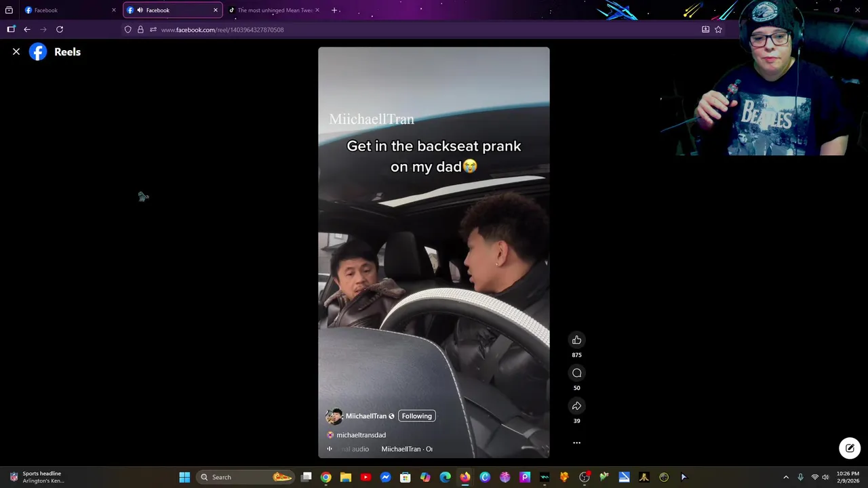Open Picture-in-Picture icon in address bar
This screenshot has height=488, width=868.
[705, 29]
